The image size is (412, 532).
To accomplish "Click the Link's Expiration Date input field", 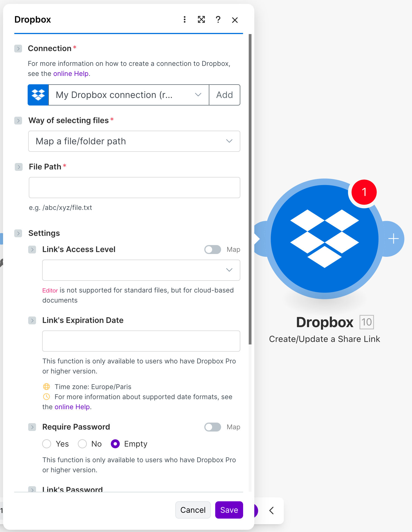I will point(141,341).
